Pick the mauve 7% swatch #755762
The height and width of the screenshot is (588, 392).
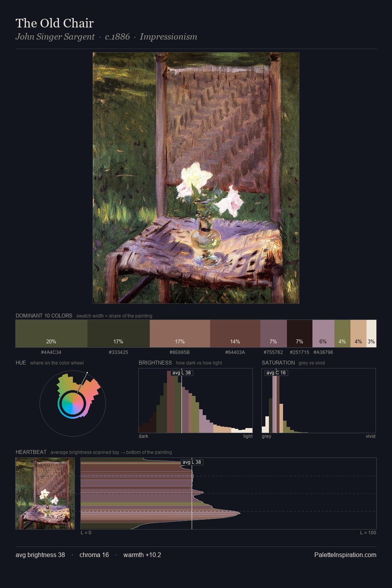[274, 334]
